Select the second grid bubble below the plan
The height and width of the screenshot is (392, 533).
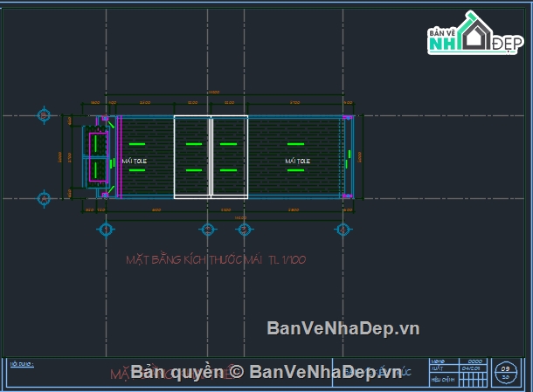click(x=208, y=230)
